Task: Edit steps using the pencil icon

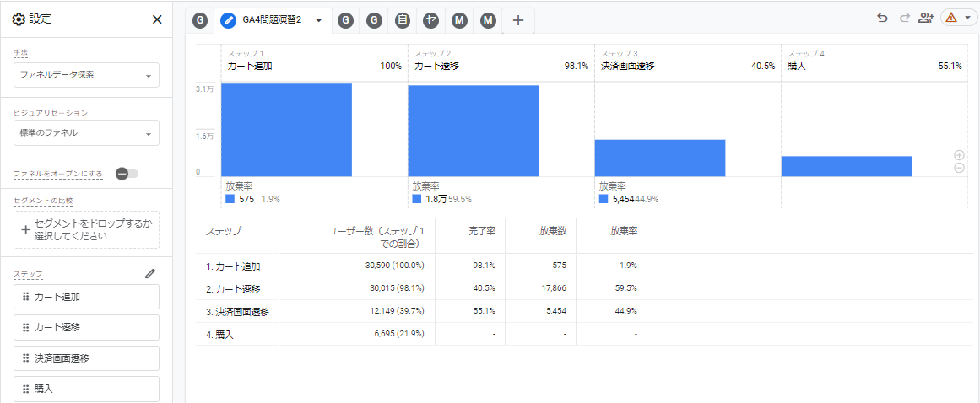Action: (150, 273)
